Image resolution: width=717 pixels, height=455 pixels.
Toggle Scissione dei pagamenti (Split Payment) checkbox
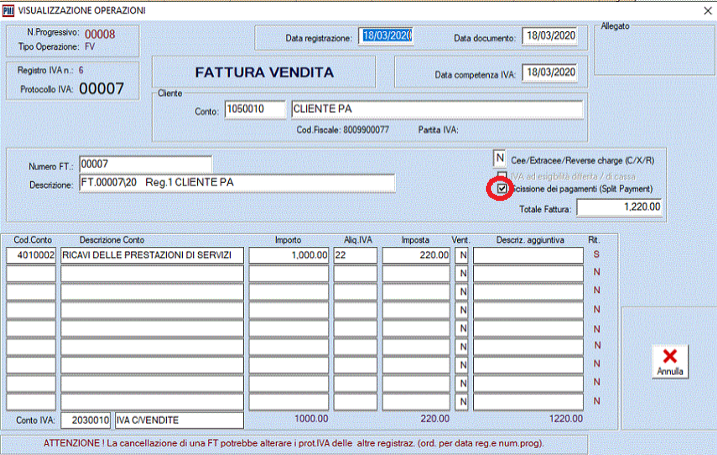coord(502,189)
